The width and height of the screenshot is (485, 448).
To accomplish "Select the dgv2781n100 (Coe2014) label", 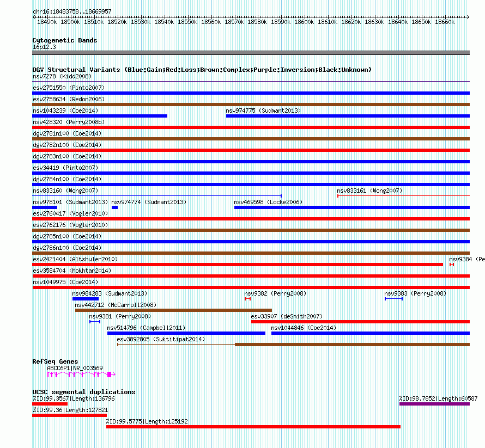I will pos(67,133).
